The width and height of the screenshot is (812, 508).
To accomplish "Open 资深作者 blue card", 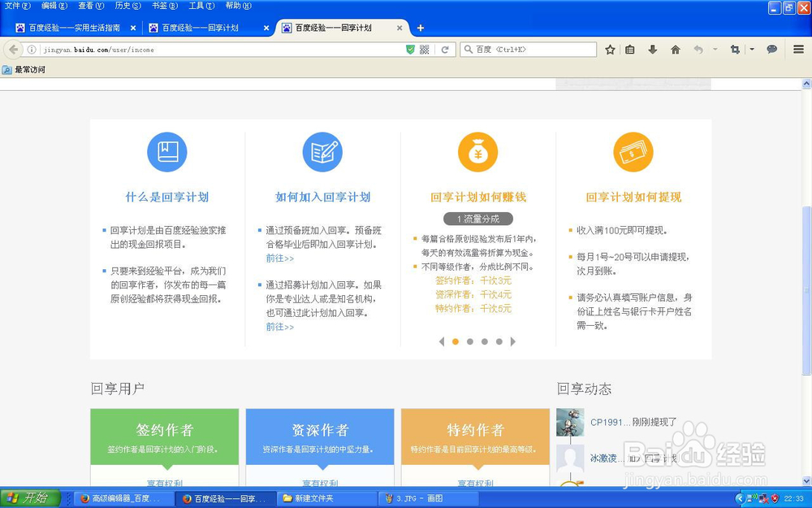I will (x=320, y=436).
